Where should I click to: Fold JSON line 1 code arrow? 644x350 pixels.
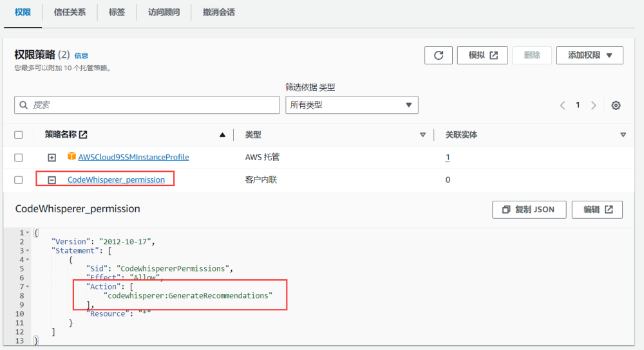click(28, 233)
